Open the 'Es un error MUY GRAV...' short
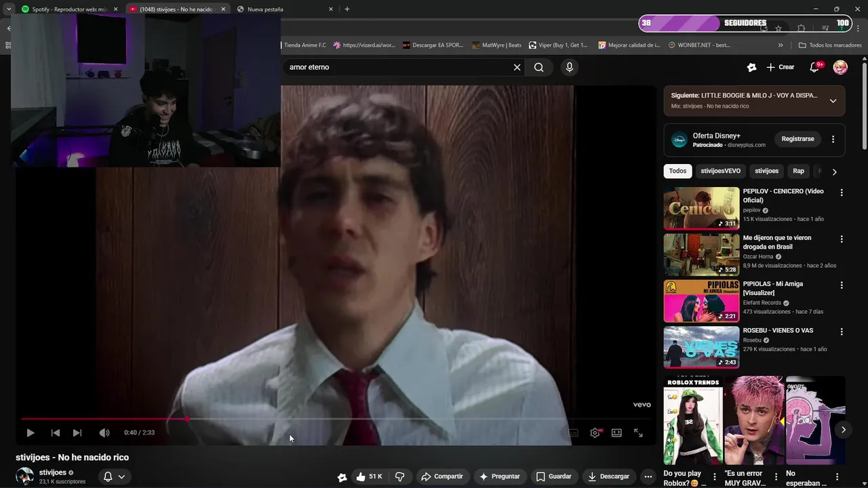 click(753, 420)
